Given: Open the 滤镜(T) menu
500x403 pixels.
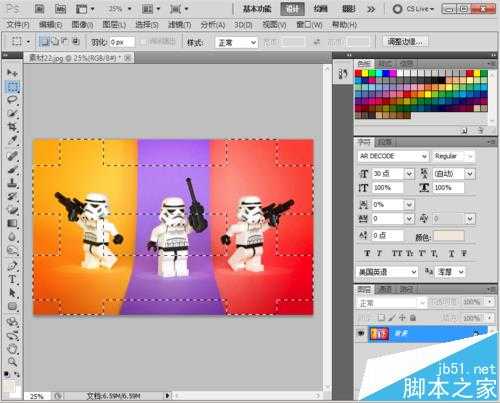Looking at the screenshot, I should coord(180,24).
